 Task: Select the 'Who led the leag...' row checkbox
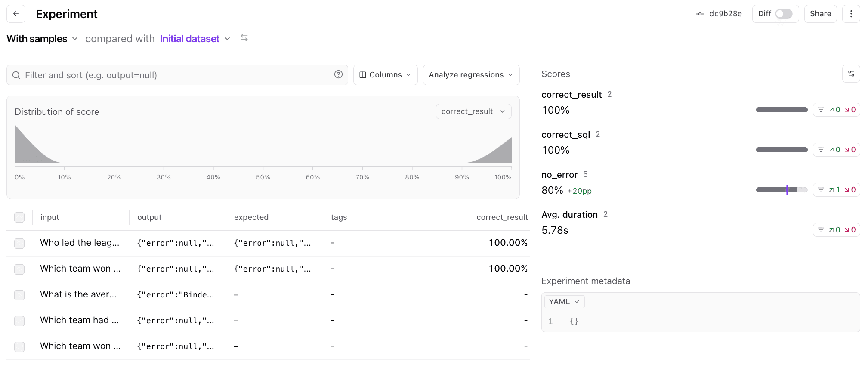[19, 243]
